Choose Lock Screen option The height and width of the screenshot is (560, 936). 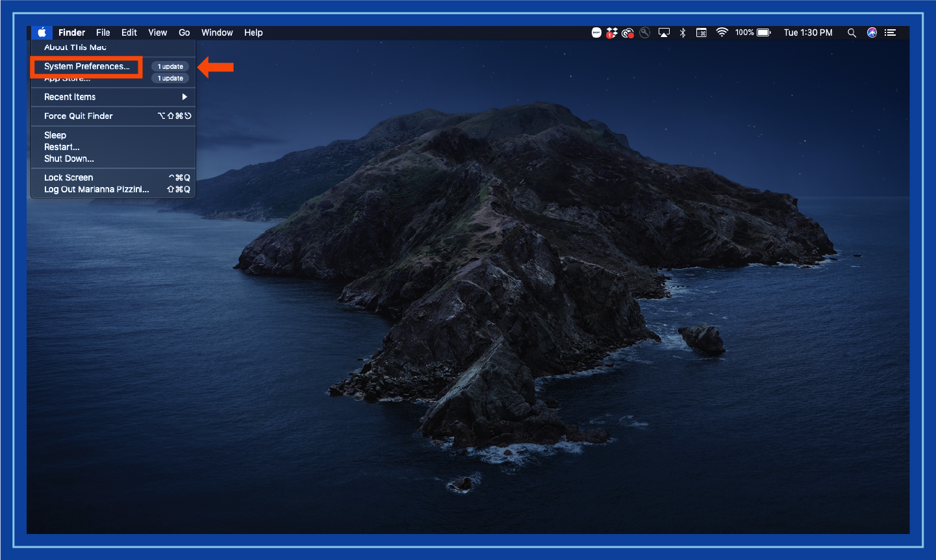[69, 177]
